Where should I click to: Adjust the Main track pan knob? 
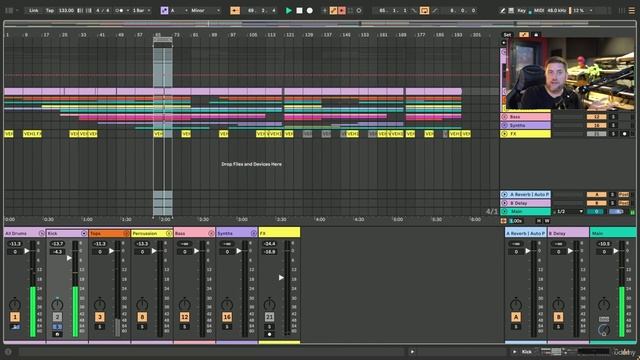pos(604,304)
